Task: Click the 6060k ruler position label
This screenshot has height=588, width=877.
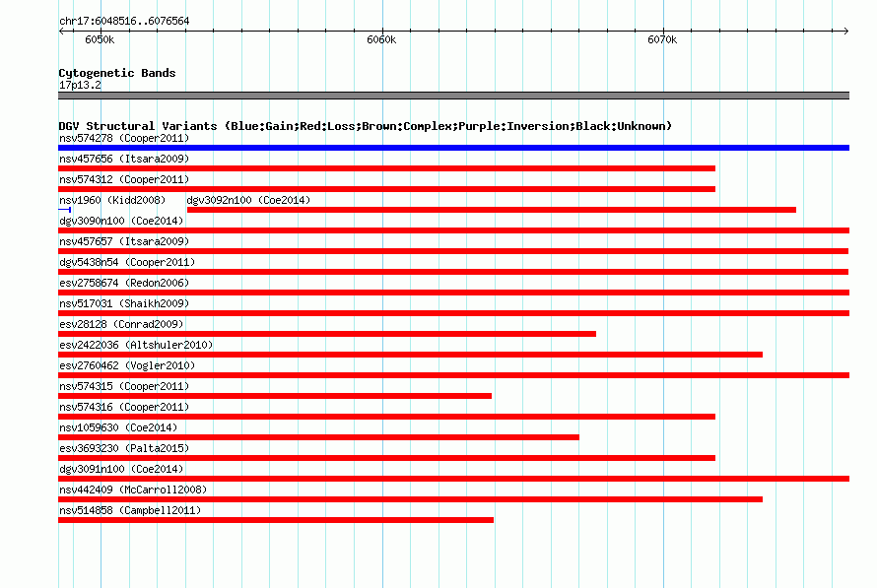Action: point(381,39)
